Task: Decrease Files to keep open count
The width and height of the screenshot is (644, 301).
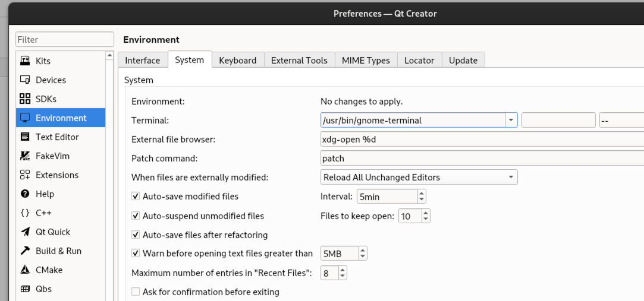Action: click(x=426, y=219)
